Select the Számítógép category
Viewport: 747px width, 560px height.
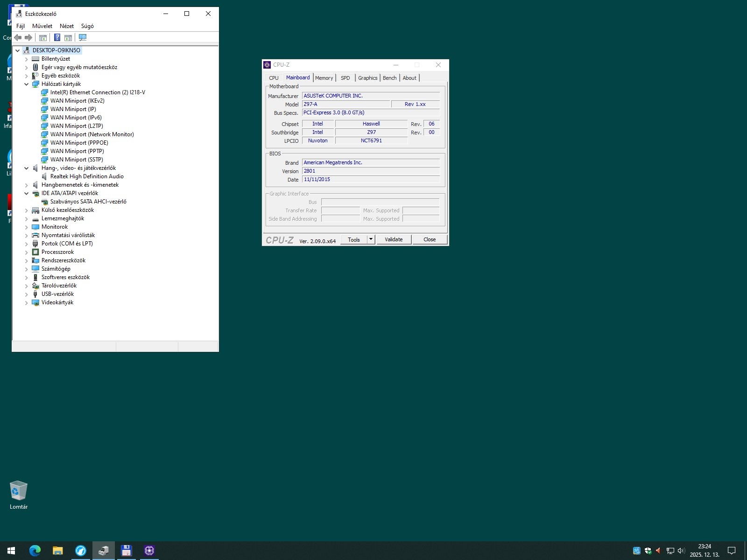coord(56,269)
